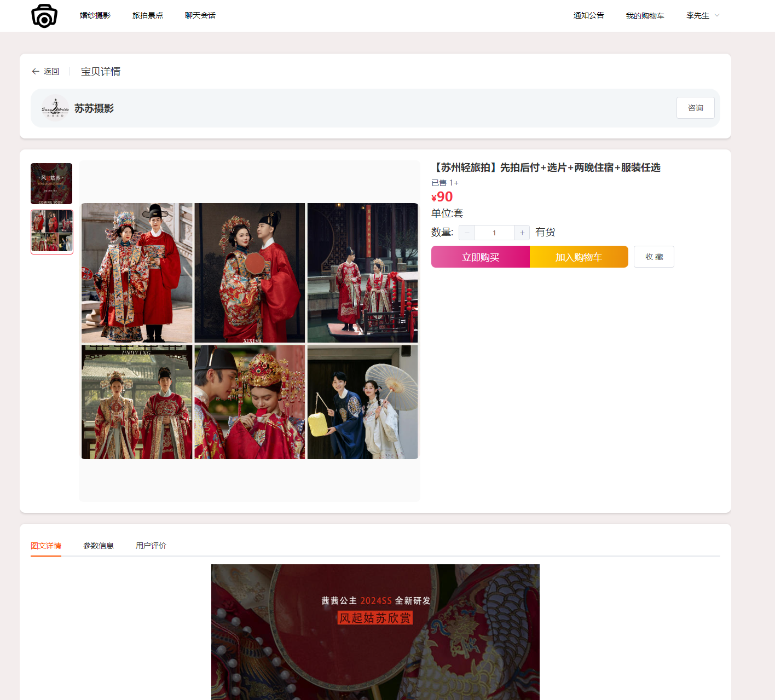Click the 咨询 button
775x700 pixels.
point(696,108)
